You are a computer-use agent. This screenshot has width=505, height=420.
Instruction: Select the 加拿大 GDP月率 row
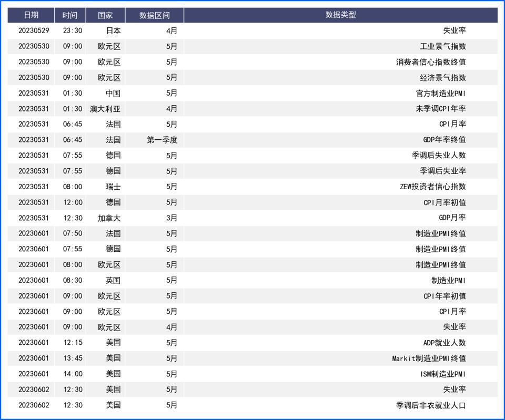(x=252, y=218)
